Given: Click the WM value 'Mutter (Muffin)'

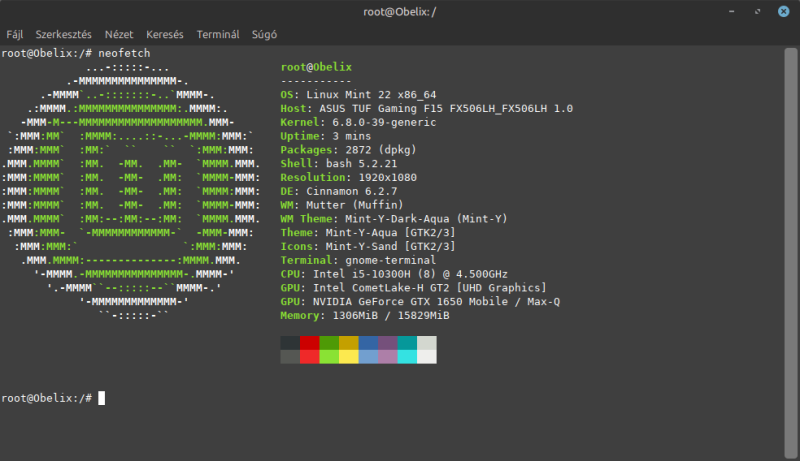Looking at the screenshot, I should 355,205.
